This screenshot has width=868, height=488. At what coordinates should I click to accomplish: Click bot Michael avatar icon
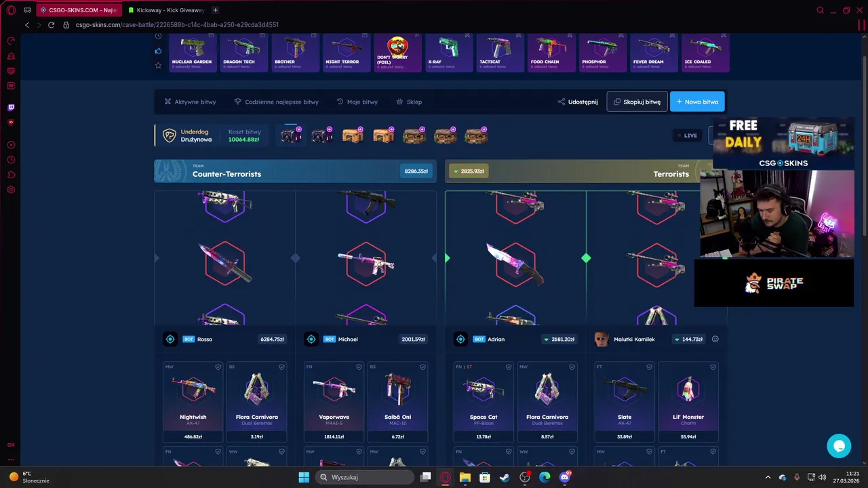click(x=311, y=339)
